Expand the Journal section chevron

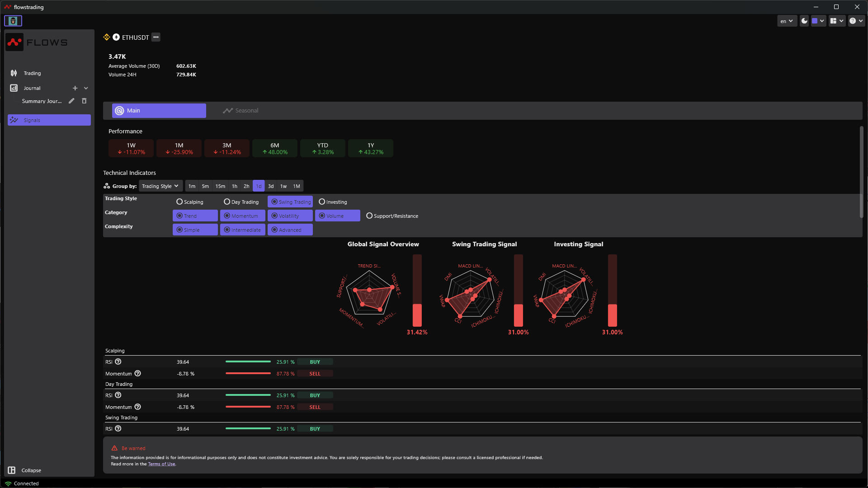[x=86, y=88]
